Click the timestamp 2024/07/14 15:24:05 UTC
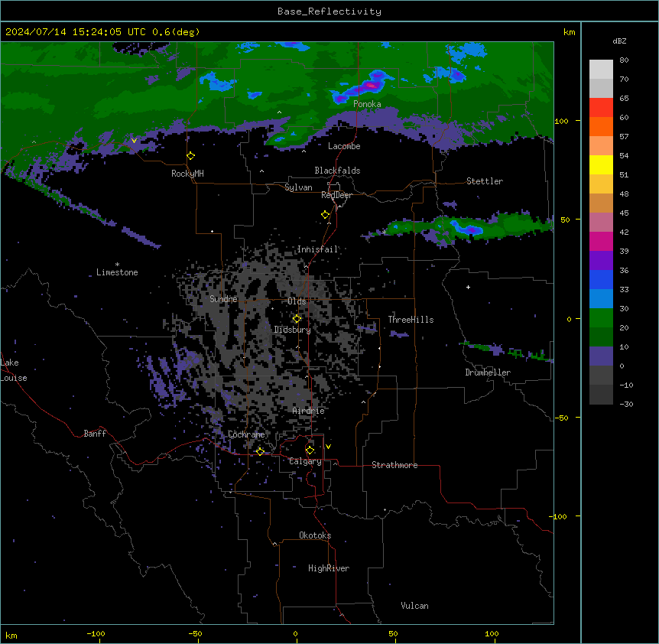 (76, 32)
